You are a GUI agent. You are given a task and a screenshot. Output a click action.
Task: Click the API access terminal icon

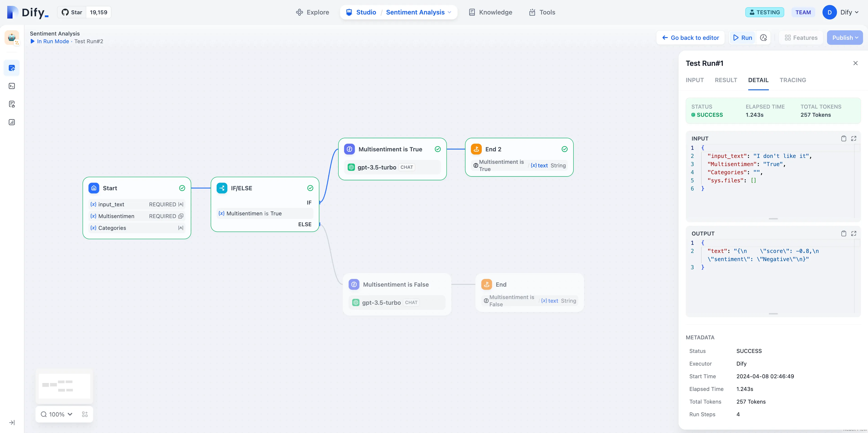pyautogui.click(x=12, y=86)
